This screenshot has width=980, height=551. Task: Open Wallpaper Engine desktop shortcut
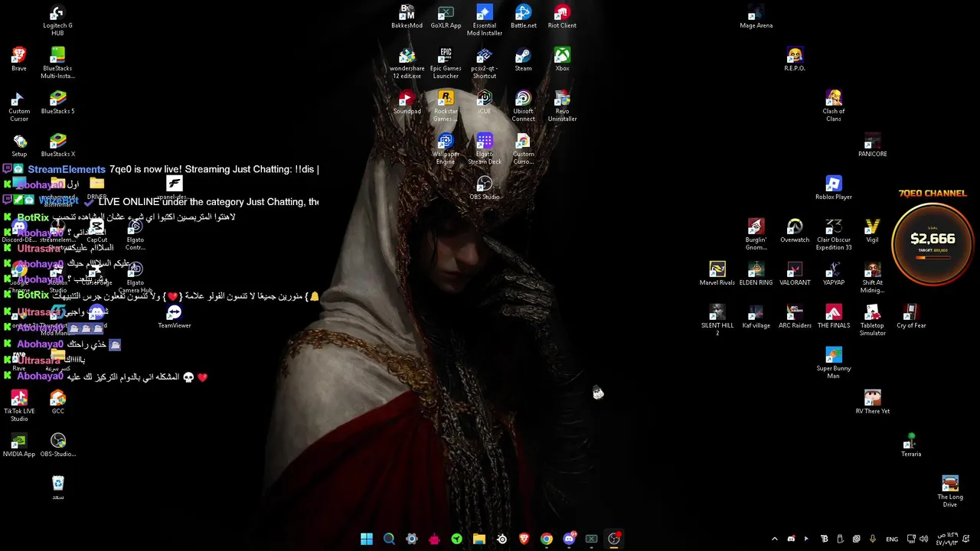tap(446, 149)
